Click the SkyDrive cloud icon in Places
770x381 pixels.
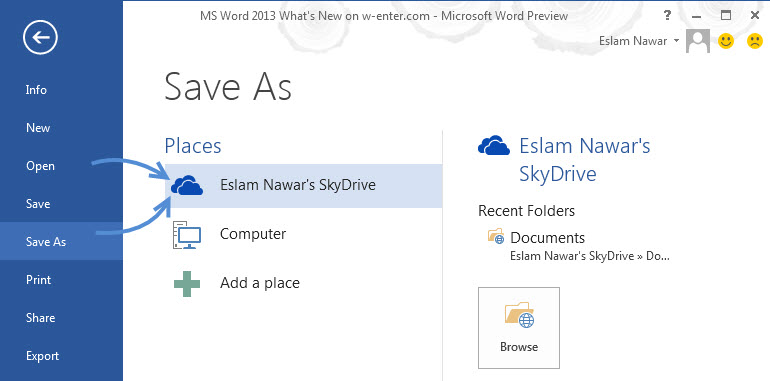[x=187, y=186]
